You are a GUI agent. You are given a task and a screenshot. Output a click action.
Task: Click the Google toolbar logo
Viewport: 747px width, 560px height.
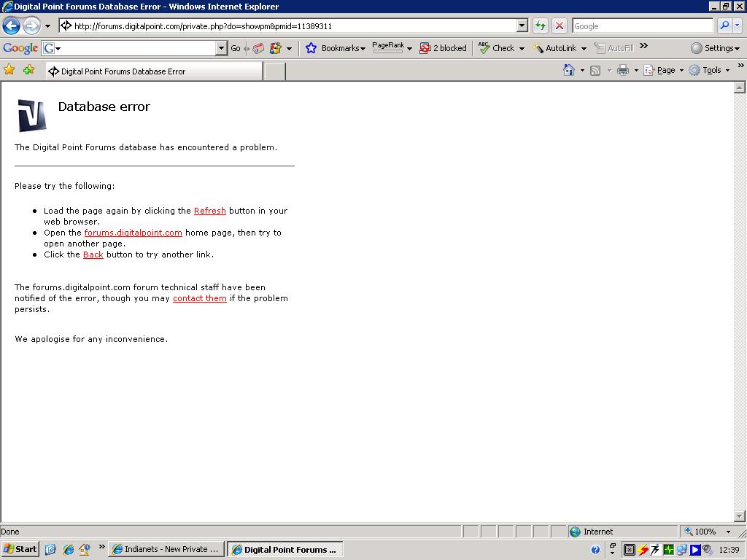(x=20, y=47)
